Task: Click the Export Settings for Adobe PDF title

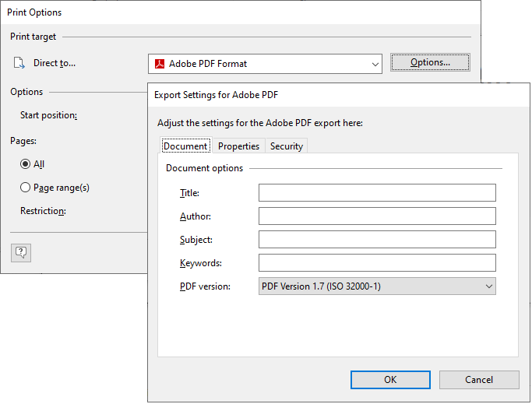Action: (x=216, y=95)
